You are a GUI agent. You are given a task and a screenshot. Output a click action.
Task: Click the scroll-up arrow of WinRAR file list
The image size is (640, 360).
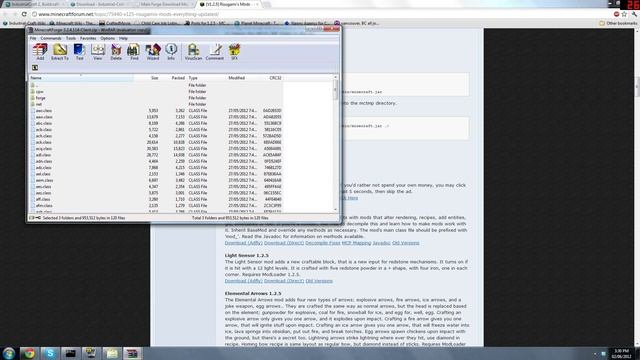(336, 77)
